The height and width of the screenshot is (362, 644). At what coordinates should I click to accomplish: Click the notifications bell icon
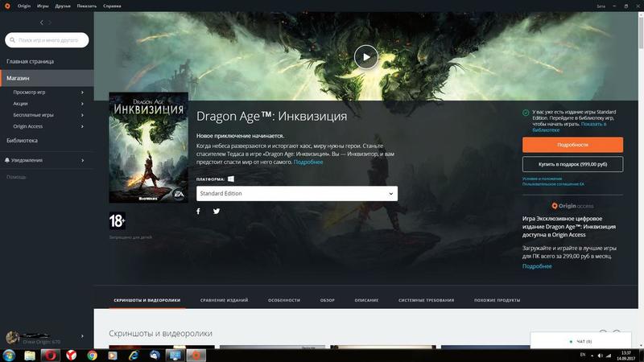[7, 160]
